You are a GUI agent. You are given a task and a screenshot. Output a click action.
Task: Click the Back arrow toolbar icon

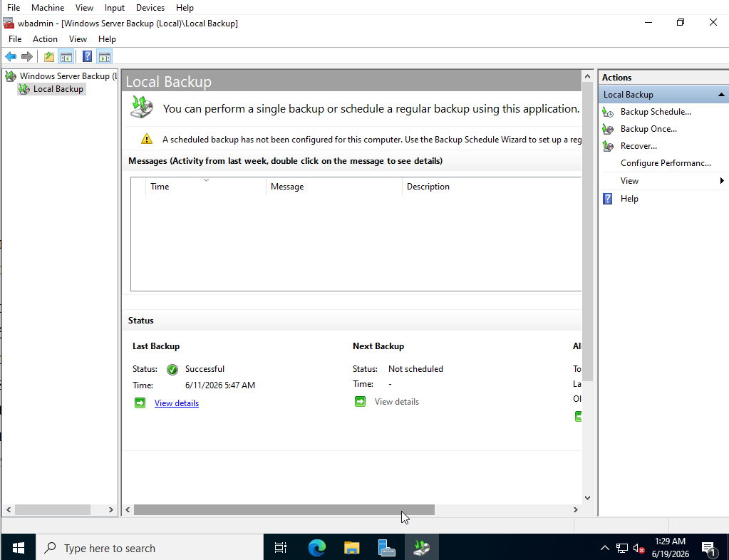(x=11, y=57)
